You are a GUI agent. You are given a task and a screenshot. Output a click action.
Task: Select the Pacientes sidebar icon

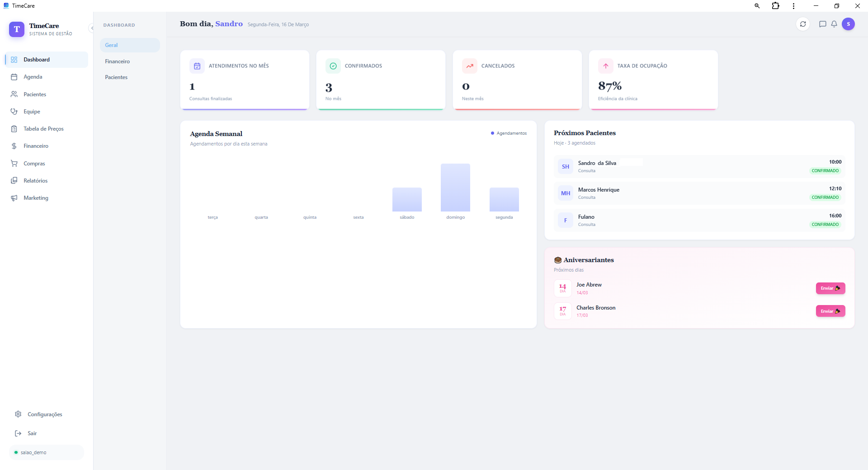pyautogui.click(x=35, y=94)
